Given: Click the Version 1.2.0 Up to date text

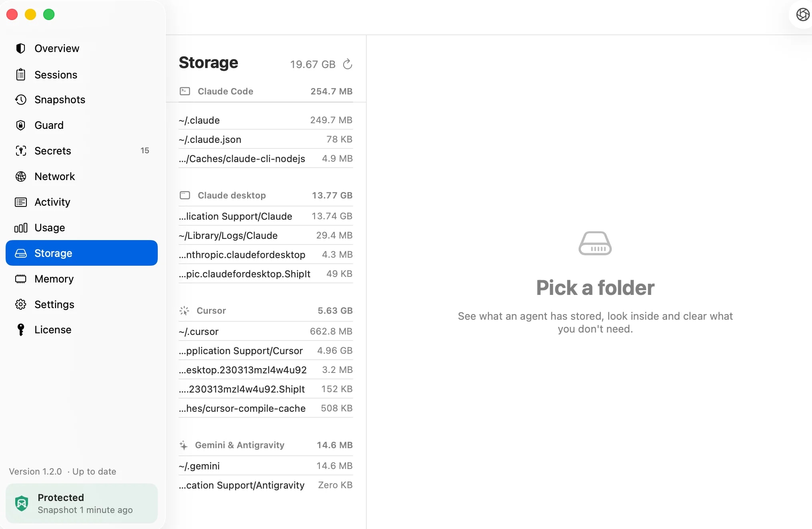Looking at the screenshot, I should (62, 471).
